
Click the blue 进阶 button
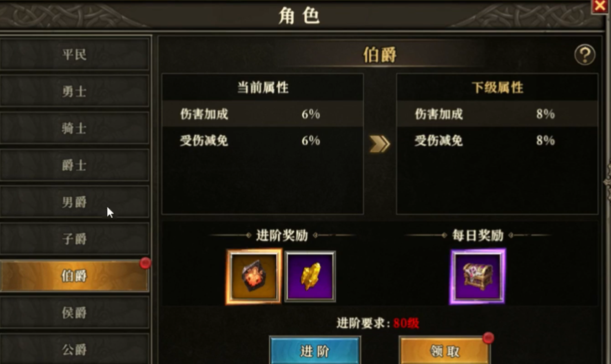315,350
